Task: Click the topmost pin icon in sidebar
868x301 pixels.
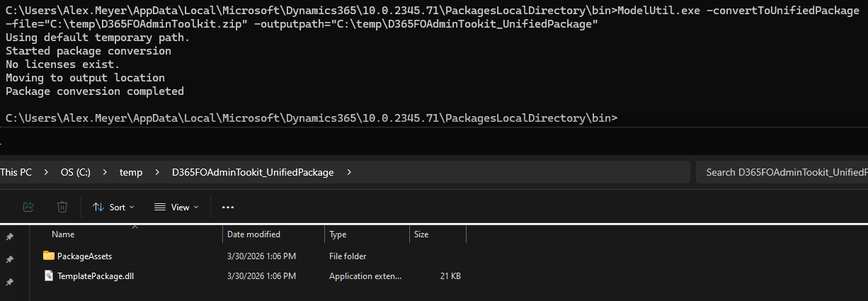Action: tap(9, 237)
